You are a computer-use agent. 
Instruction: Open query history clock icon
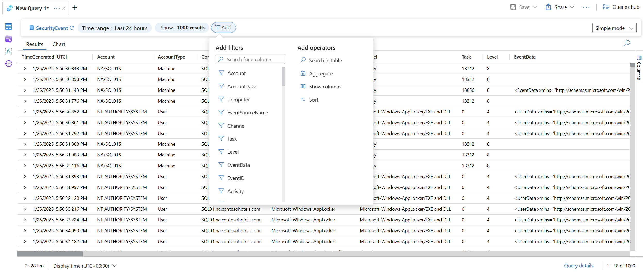9,63
